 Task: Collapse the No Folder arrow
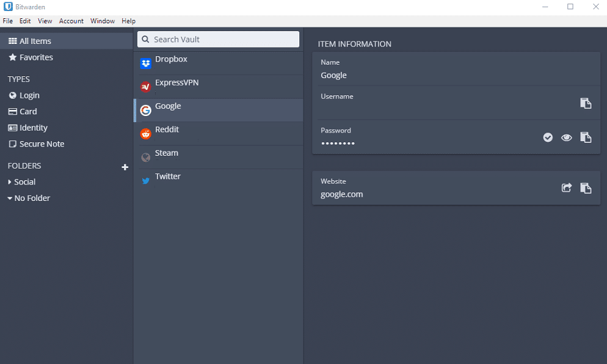tap(10, 198)
